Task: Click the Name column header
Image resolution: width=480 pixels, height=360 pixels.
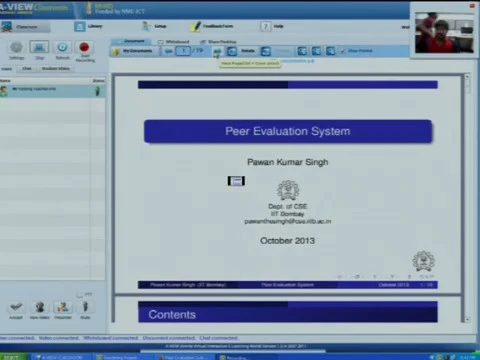Action: pyautogui.click(x=5, y=81)
